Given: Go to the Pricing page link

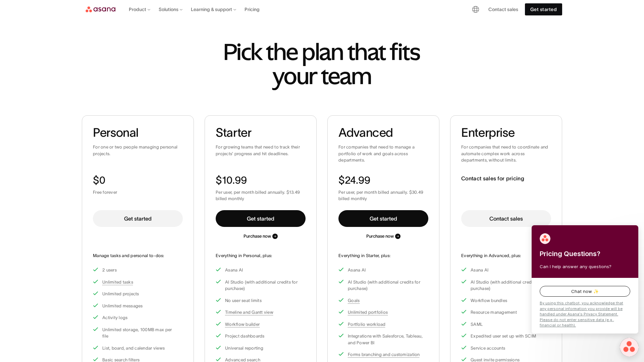Looking at the screenshot, I should (x=252, y=9).
